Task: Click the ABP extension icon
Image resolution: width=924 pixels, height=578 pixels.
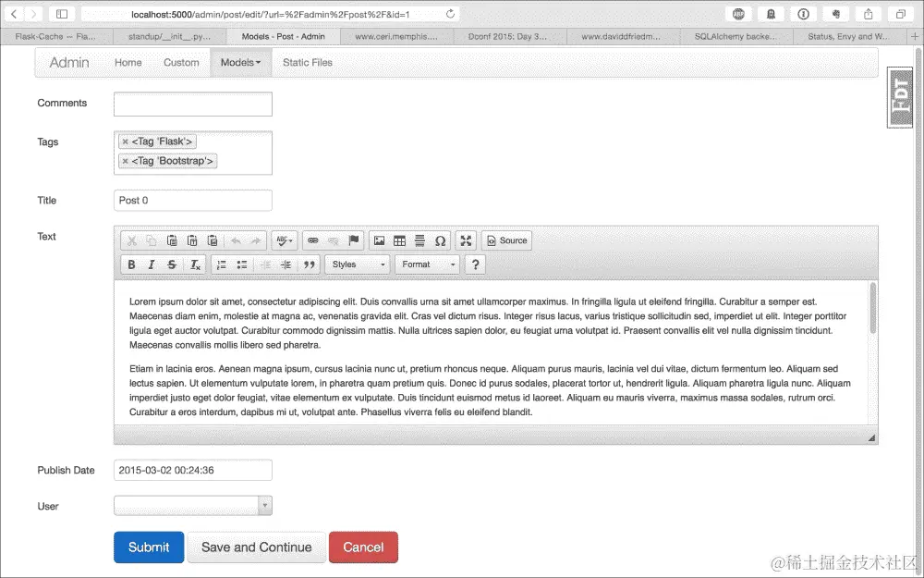Action: tap(738, 14)
